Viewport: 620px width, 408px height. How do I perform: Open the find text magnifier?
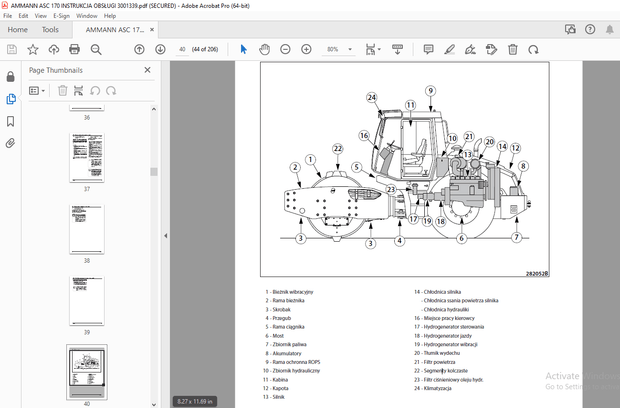pos(96,49)
